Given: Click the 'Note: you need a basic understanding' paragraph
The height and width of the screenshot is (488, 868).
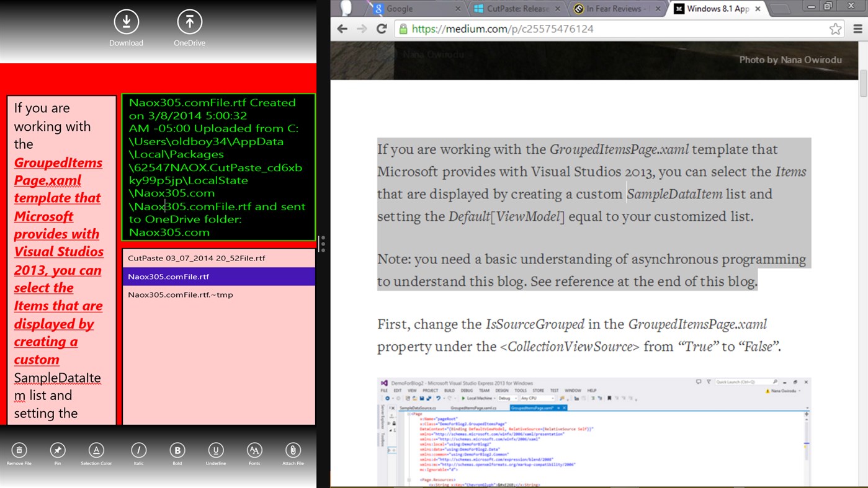Looking at the screenshot, I should click(x=592, y=270).
